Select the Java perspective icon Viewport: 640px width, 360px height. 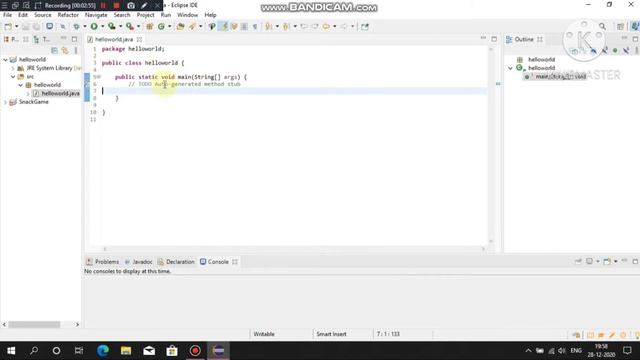click(635, 27)
